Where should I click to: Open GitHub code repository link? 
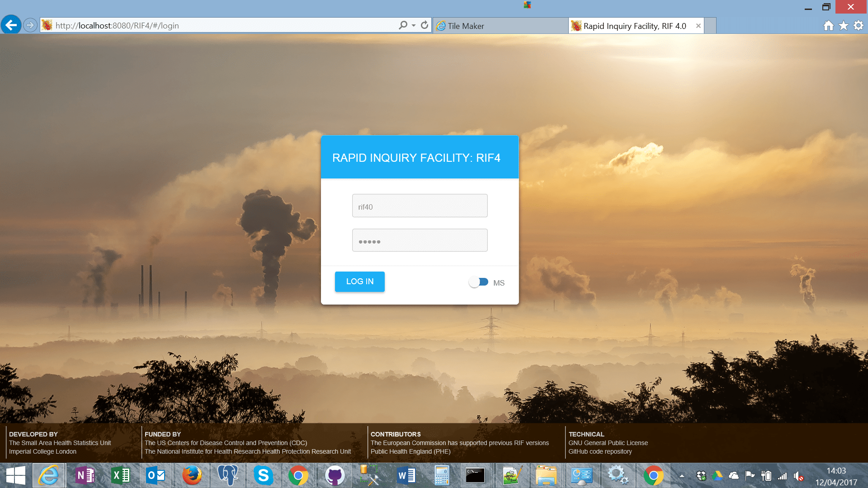tap(600, 451)
